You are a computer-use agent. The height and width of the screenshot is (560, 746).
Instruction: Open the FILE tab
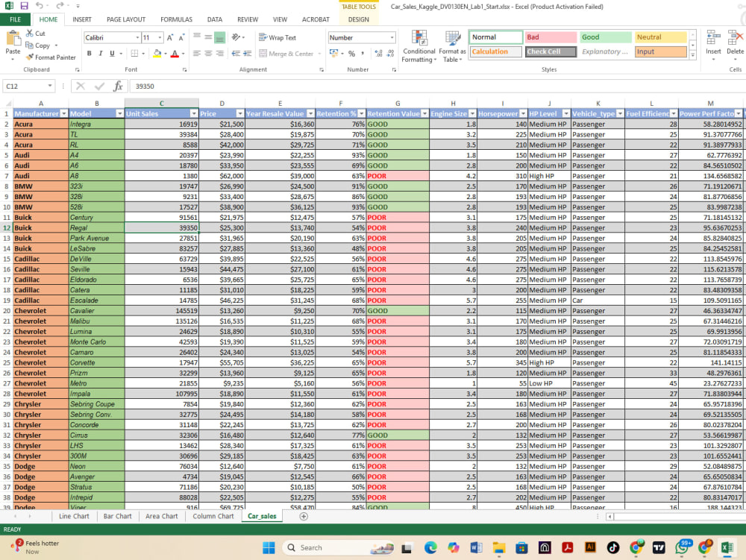pos(15,19)
